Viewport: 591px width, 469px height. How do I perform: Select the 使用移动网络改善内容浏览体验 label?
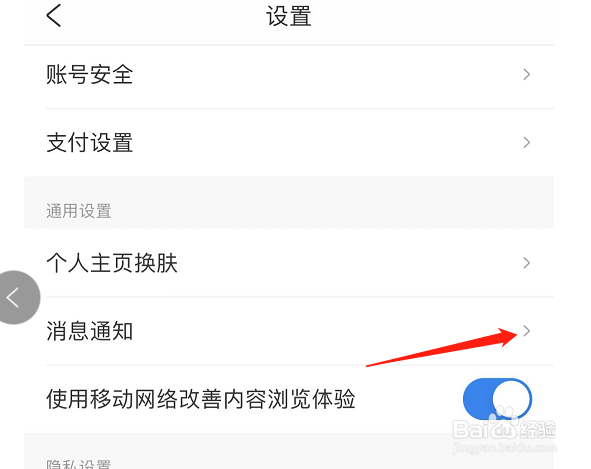pos(201,399)
